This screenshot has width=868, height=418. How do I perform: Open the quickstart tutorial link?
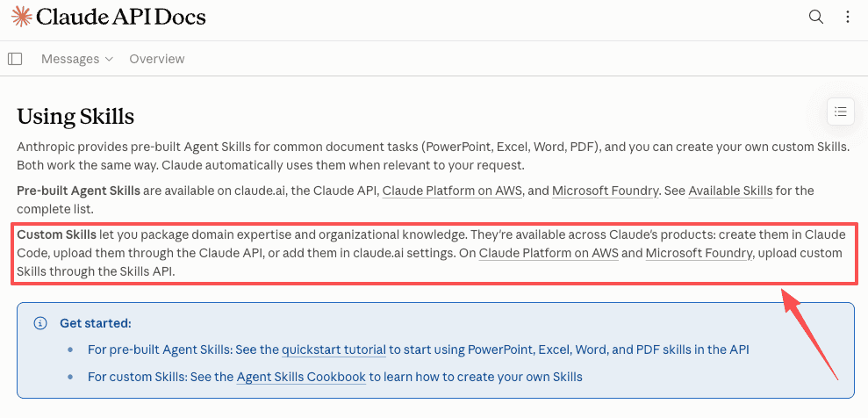click(x=334, y=350)
